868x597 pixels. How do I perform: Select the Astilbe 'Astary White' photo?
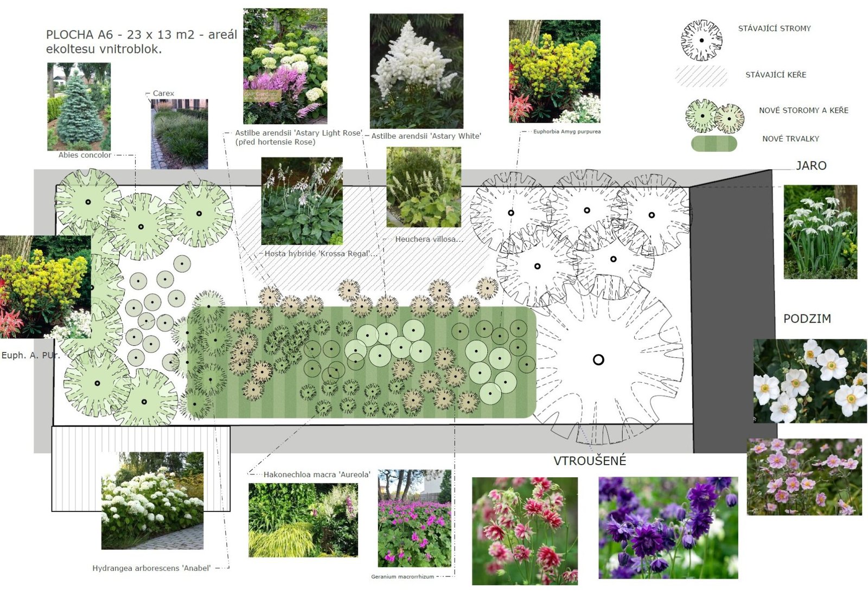[416, 71]
